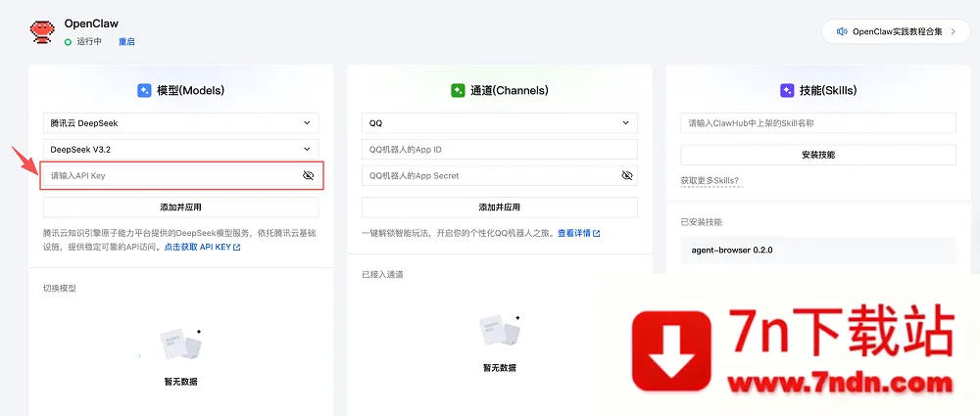Open the QQ channel dropdown

tap(500, 123)
